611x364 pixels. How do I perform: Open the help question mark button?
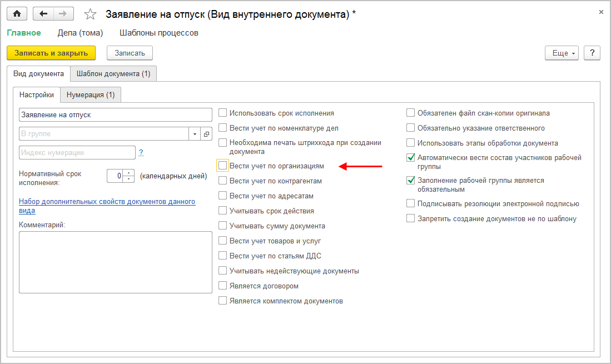592,53
